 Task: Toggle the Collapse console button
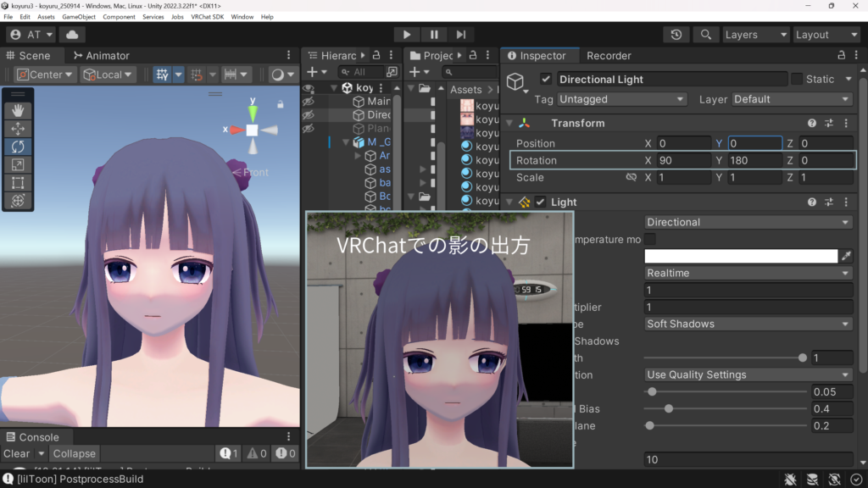[x=75, y=453]
